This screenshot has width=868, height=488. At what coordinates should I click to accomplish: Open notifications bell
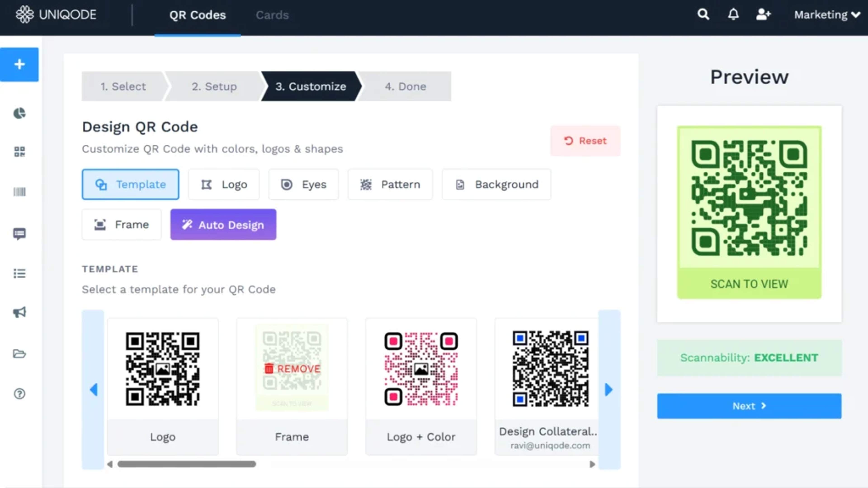tap(733, 14)
